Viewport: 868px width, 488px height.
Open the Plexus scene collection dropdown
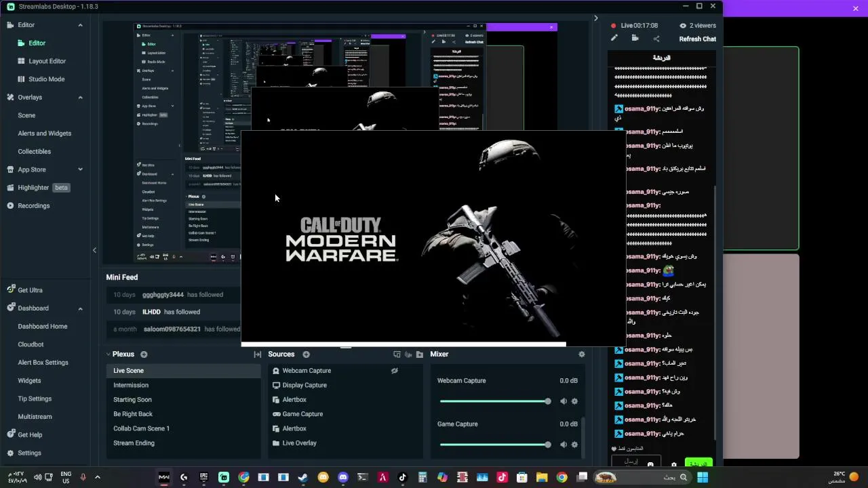click(x=120, y=354)
